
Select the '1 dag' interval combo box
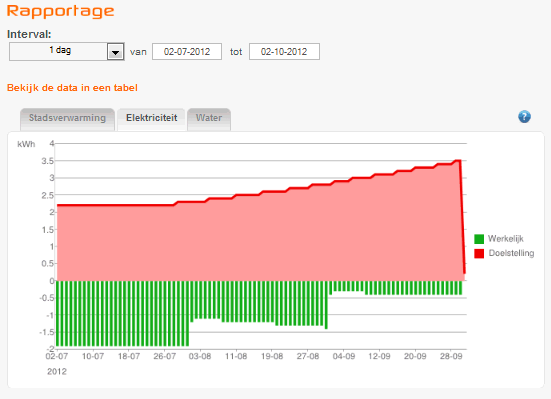click(x=67, y=52)
